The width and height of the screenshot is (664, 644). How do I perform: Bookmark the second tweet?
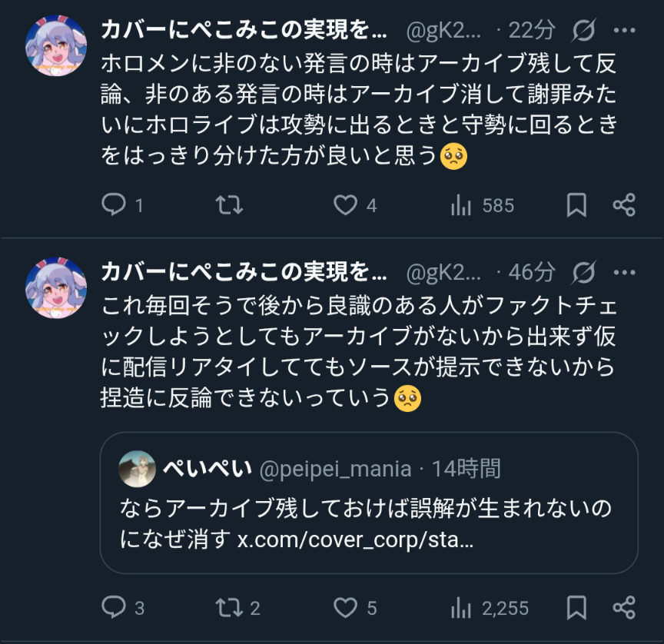click(576, 608)
